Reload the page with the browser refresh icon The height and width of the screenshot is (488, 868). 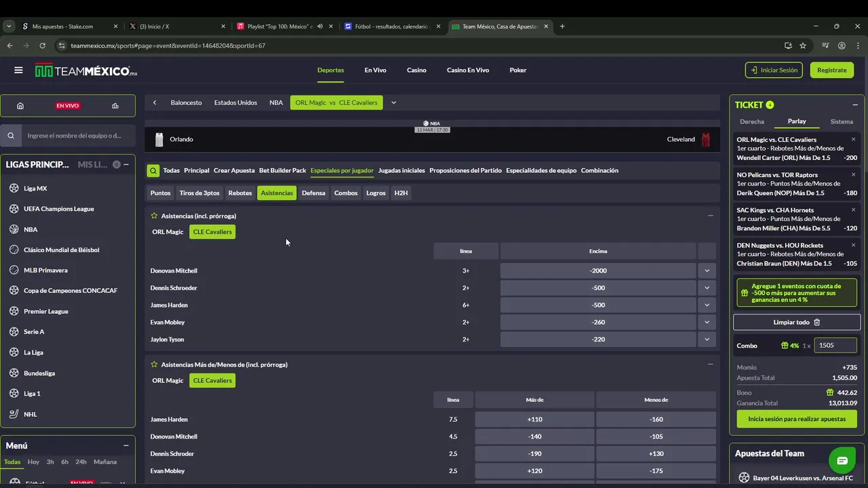[42, 45]
